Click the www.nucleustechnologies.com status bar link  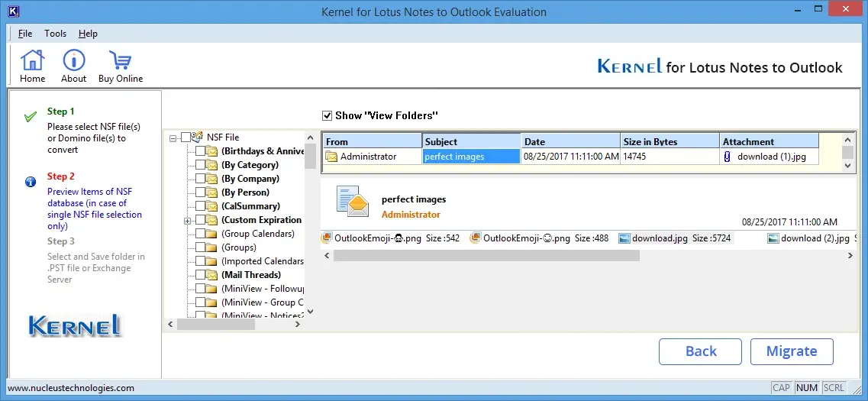coord(71,388)
